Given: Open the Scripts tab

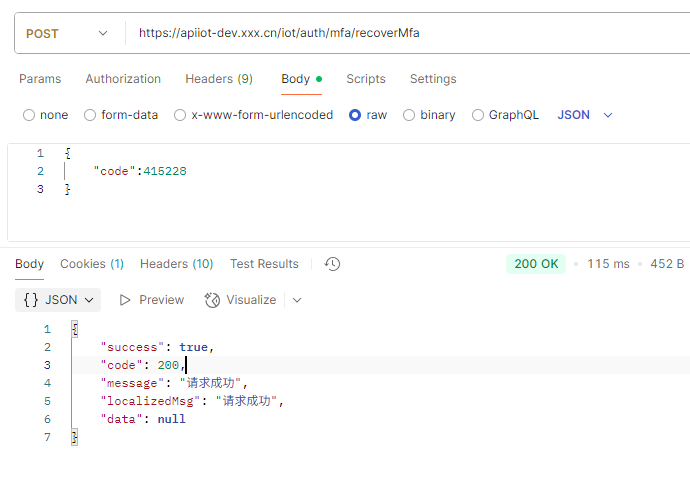Looking at the screenshot, I should (366, 79).
